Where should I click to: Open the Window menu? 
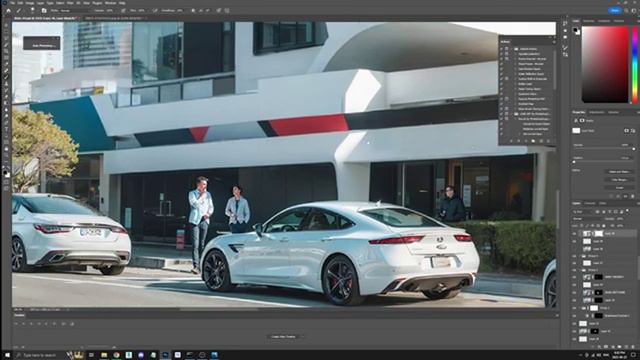(x=110, y=3)
